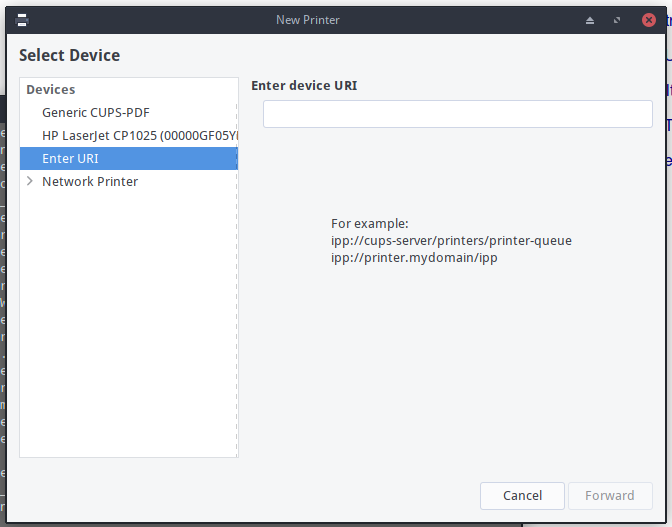Click empty area of the Devices list
The image size is (672, 527).
click(128, 321)
